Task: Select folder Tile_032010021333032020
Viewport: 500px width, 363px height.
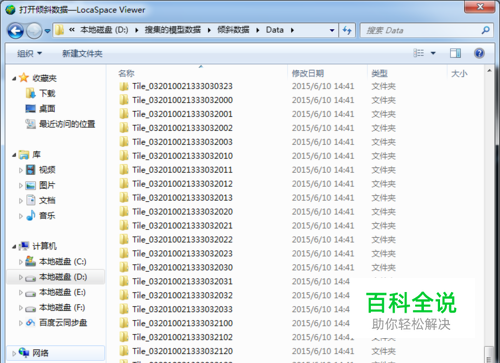Action: pos(182,212)
